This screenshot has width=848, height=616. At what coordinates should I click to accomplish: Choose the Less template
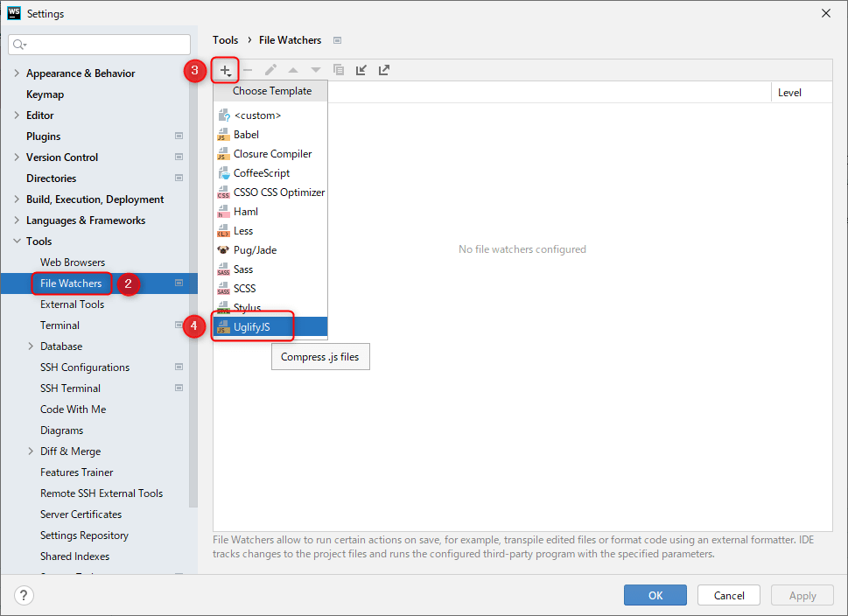(270, 231)
